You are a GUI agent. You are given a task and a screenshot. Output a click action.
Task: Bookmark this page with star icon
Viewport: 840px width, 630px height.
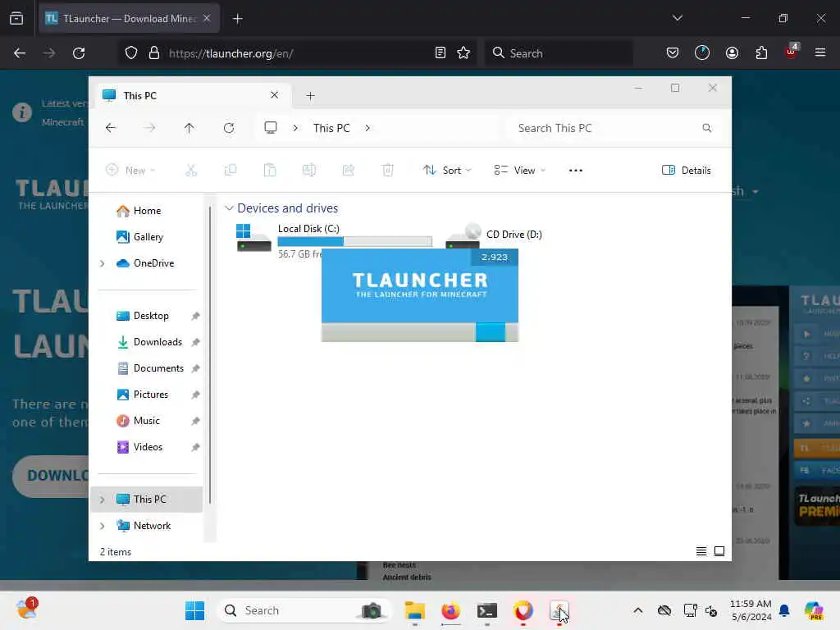pyautogui.click(x=463, y=53)
